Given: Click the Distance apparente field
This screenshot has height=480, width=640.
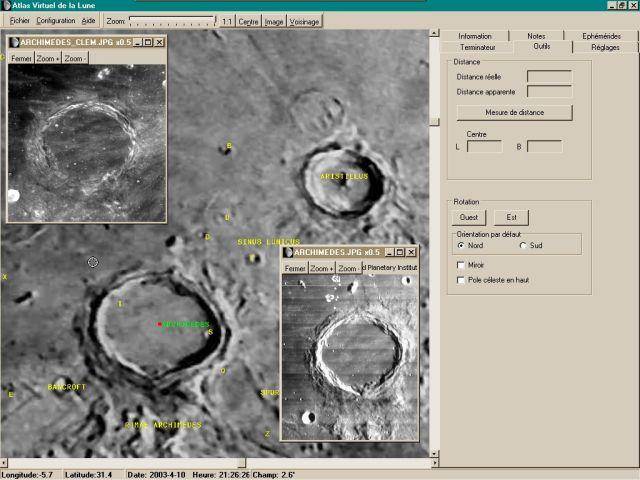Looking at the screenshot, I should click(x=549, y=91).
